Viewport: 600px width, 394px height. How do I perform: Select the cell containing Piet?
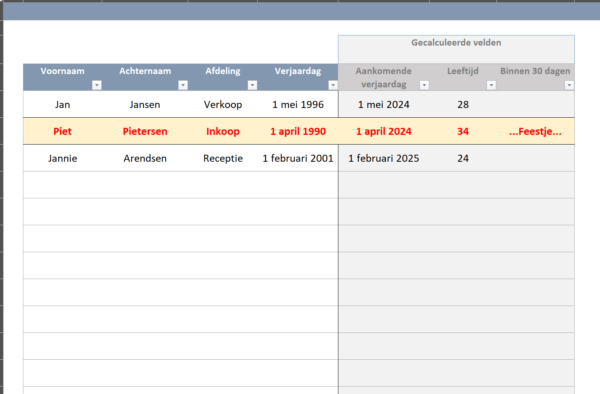(62, 131)
